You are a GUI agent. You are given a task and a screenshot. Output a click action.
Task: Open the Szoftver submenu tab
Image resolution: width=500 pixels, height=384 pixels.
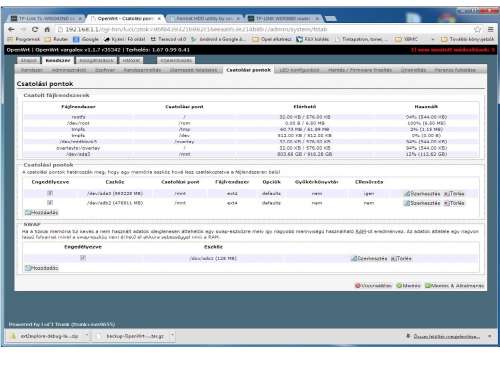105,70
